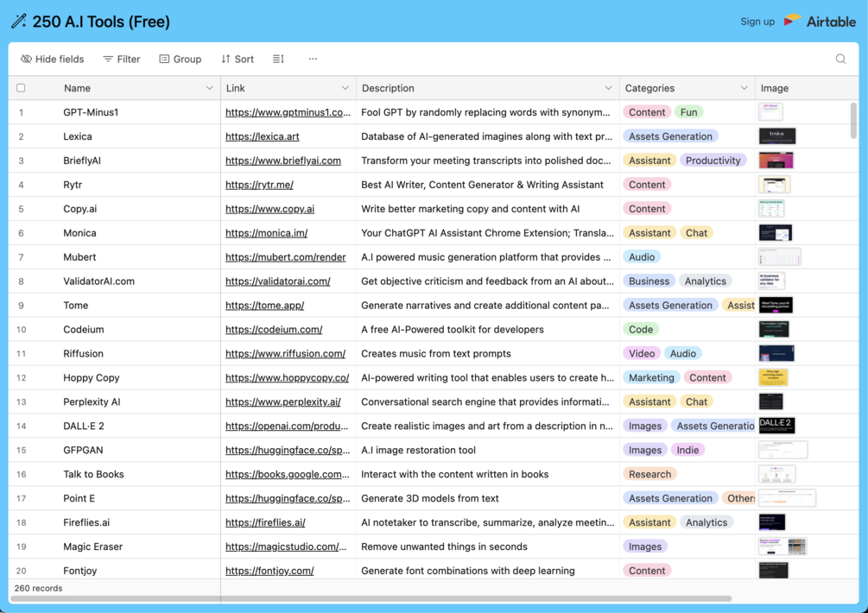Expand the Description column dropdown
Viewport: 868px width, 613px height.
coord(608,88)
